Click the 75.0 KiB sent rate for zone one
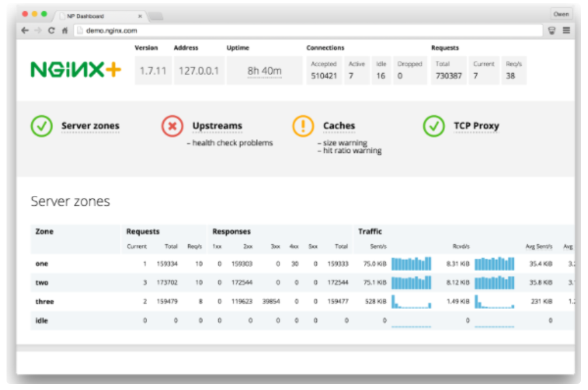The width and height of the screenshot is (588, 390). [x=375, y=264]
